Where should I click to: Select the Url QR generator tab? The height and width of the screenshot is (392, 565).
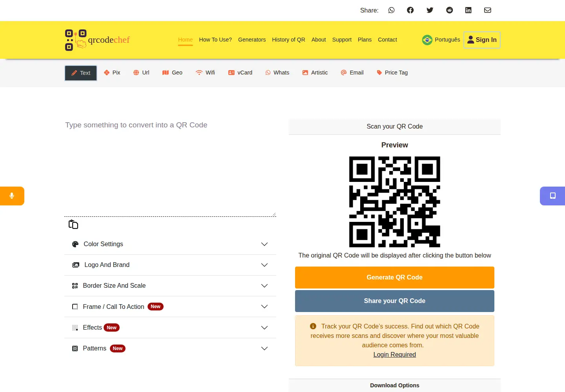coord(141,73)
